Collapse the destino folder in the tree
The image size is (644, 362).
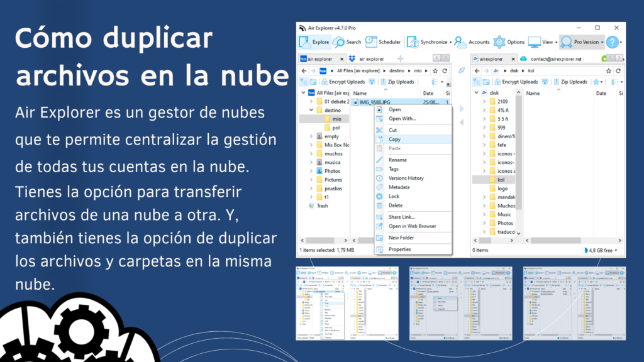tap(311, 110)
